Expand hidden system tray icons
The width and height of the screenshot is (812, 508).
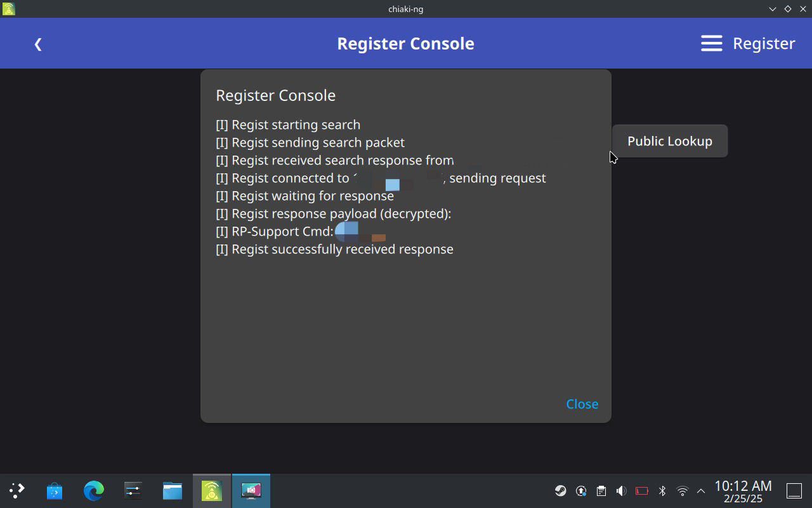(701, 491)
